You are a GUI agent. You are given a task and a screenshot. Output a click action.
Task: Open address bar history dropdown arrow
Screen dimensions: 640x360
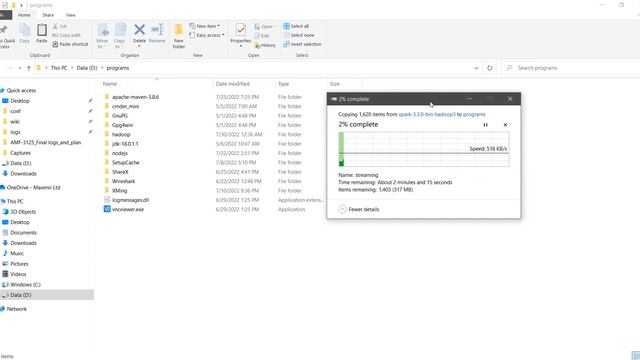[476, 68]
